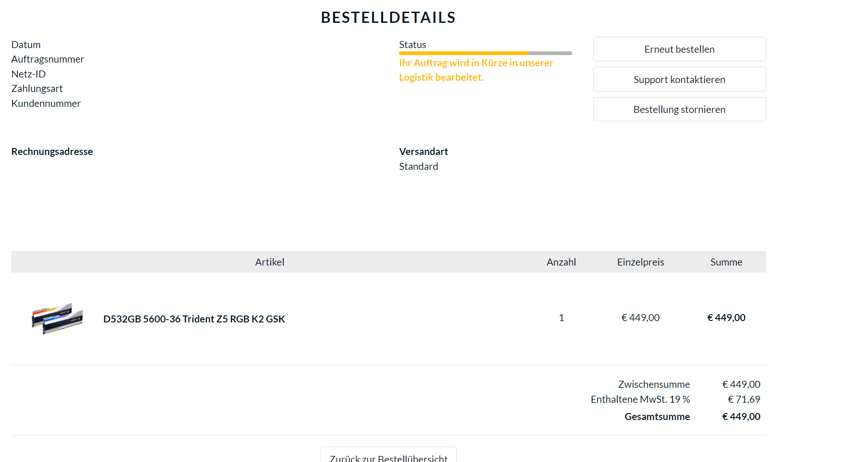Click the Trident Z5 RAM product thumbnail
868x462 pixels.
(x=57, y=318)
